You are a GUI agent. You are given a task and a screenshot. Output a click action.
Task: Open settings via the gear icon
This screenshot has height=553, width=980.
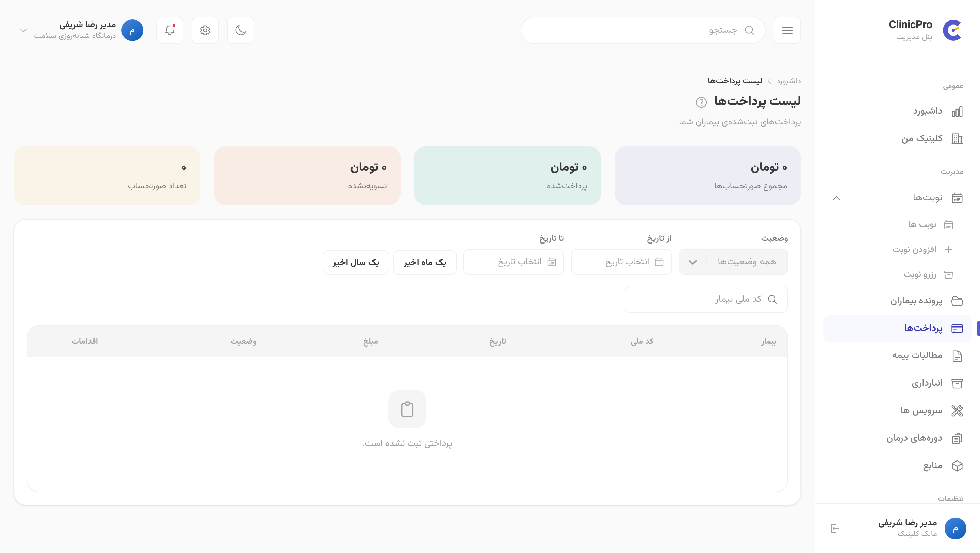click(x=205, y=30)
